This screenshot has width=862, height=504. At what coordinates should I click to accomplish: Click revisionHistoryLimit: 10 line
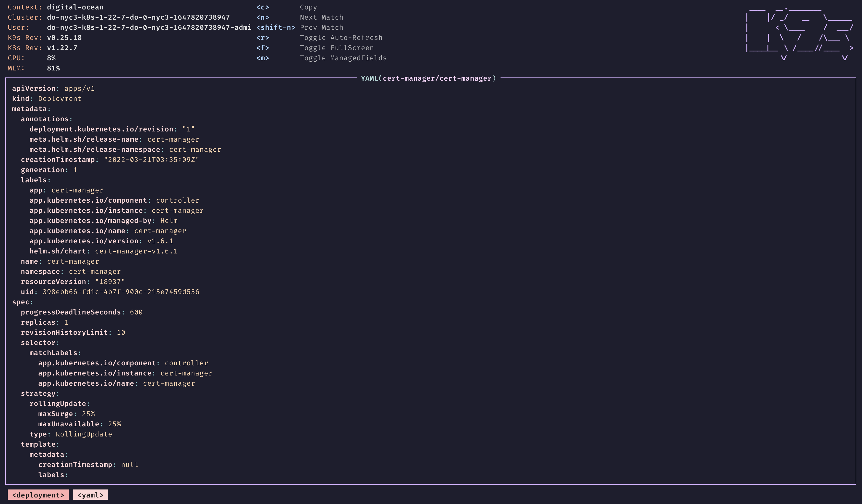[x=73, y=332]
